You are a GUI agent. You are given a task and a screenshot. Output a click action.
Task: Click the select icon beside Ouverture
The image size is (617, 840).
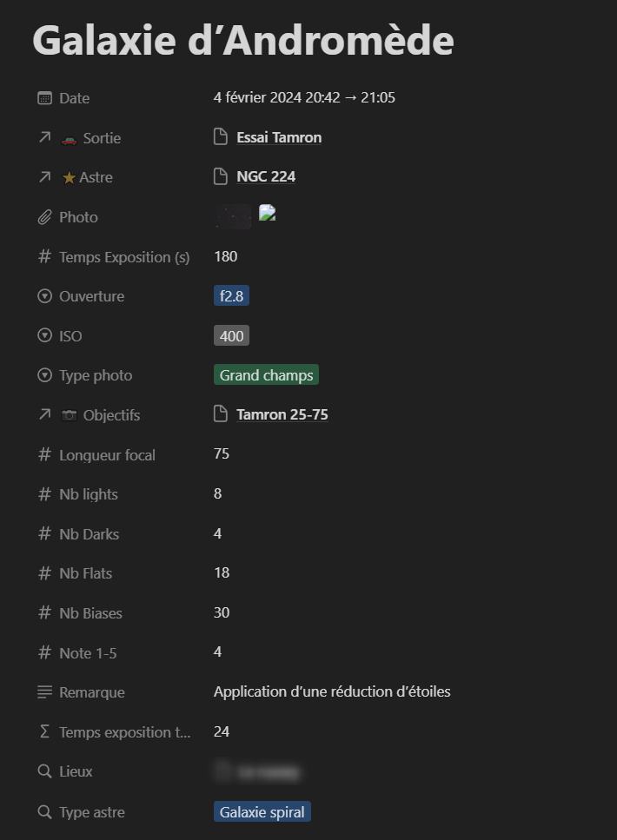45,296
